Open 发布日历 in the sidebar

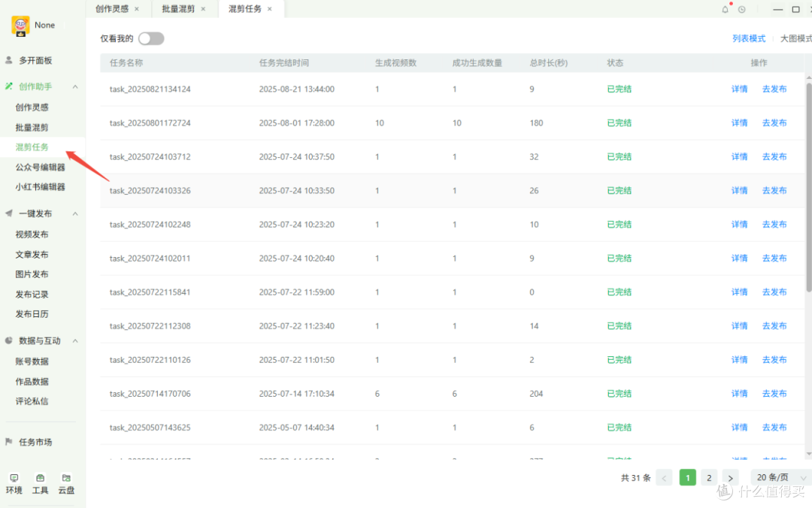[x=32, y=314]
